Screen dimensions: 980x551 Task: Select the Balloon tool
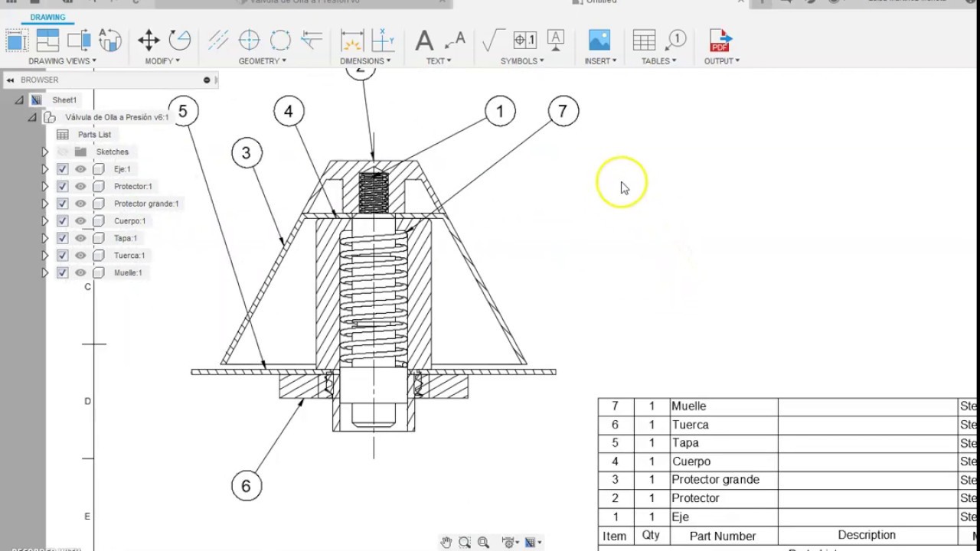[675, 40]
